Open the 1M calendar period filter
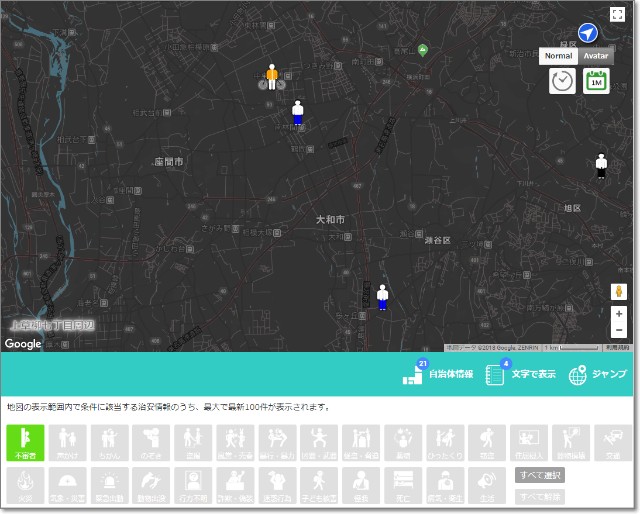 click(x=597, y=81)
